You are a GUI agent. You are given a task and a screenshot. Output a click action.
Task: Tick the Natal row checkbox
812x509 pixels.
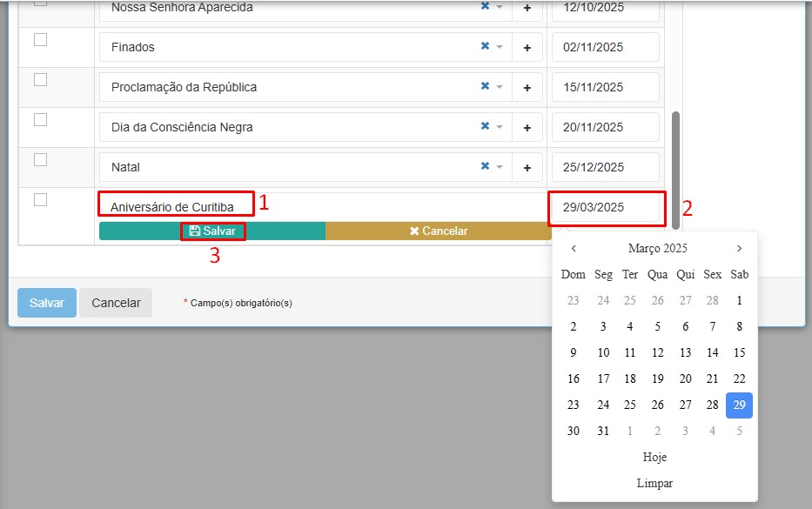40,160
